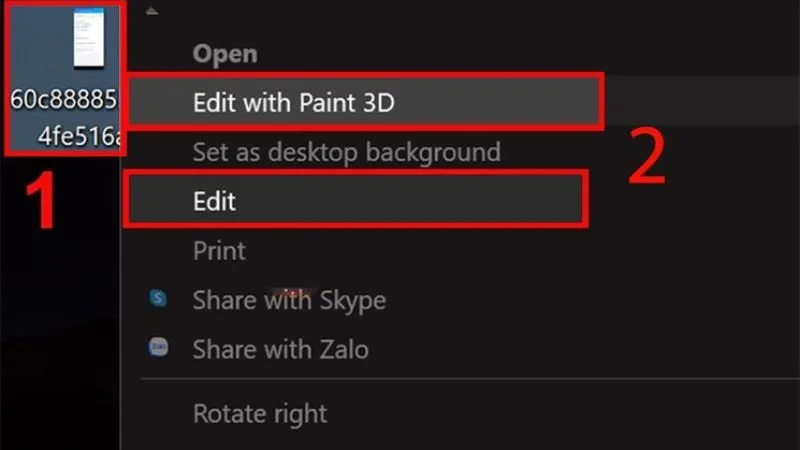Click the separator line above Rotate right

[x=469, y=379]
